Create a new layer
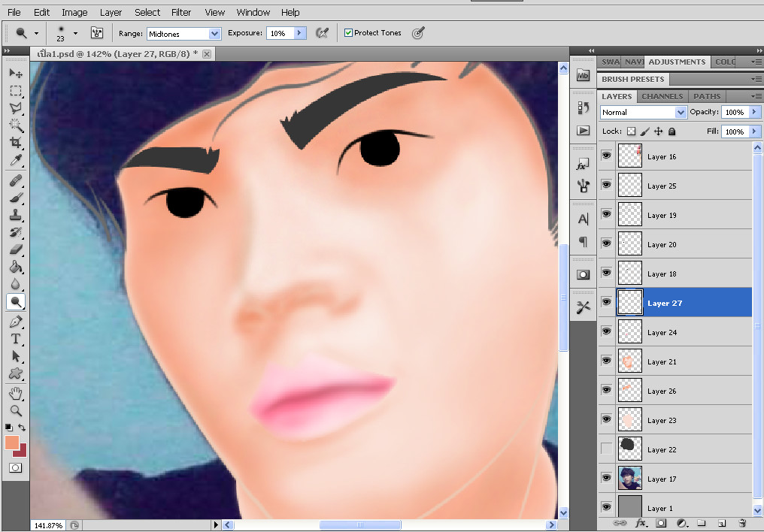 pyautogui.click(x=722, y=523)
